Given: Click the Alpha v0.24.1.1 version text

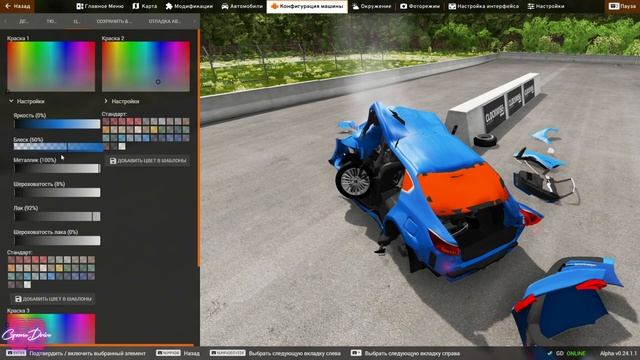Looking at the screenshot, I should (618, 353).
